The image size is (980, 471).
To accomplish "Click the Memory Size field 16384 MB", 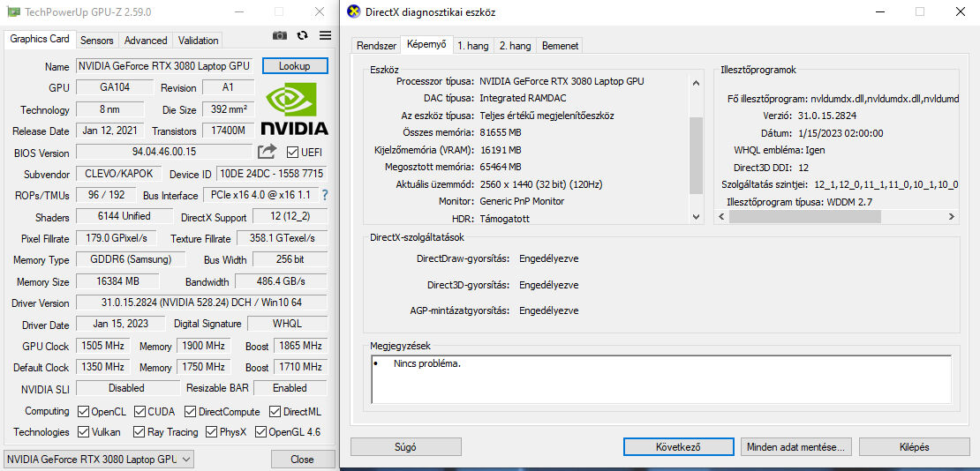I will [117, 281].
